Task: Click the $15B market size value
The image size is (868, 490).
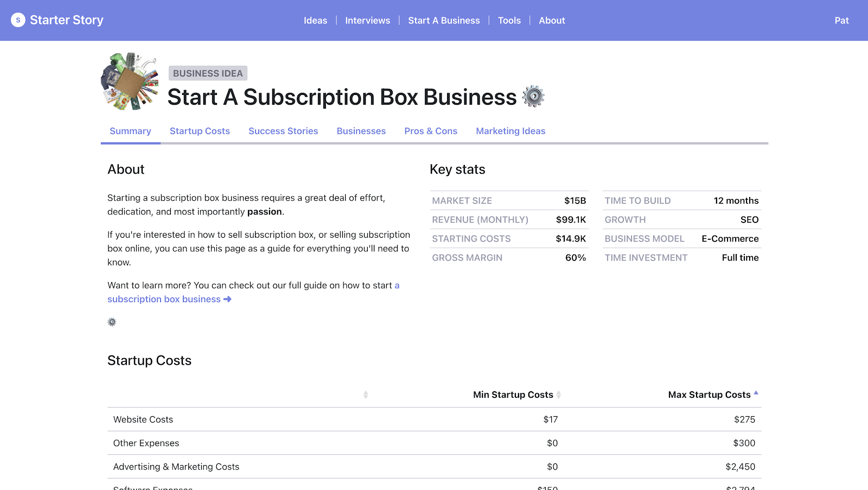Action: (575, 200)
